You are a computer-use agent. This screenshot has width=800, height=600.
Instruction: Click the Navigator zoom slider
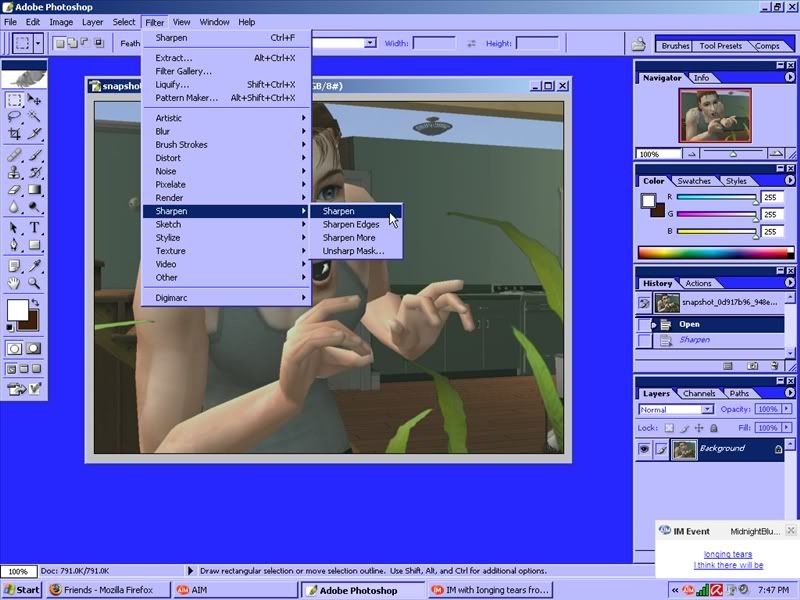[x=733, y=153]
